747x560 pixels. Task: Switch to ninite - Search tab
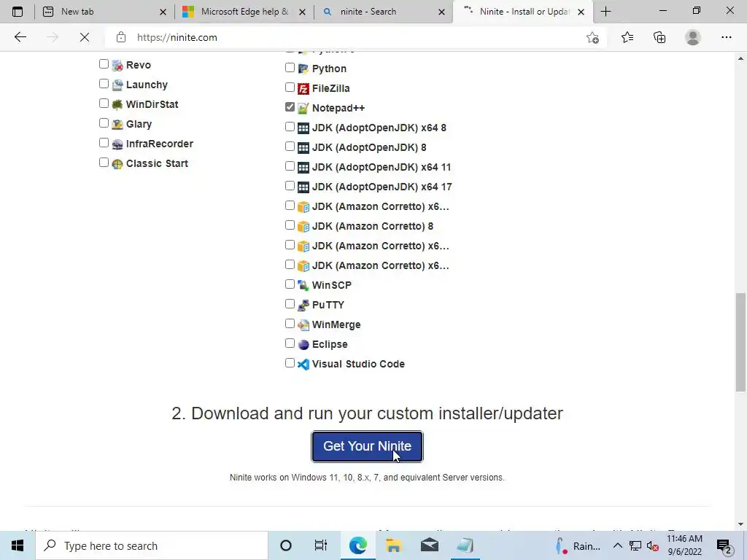point(384,12)
